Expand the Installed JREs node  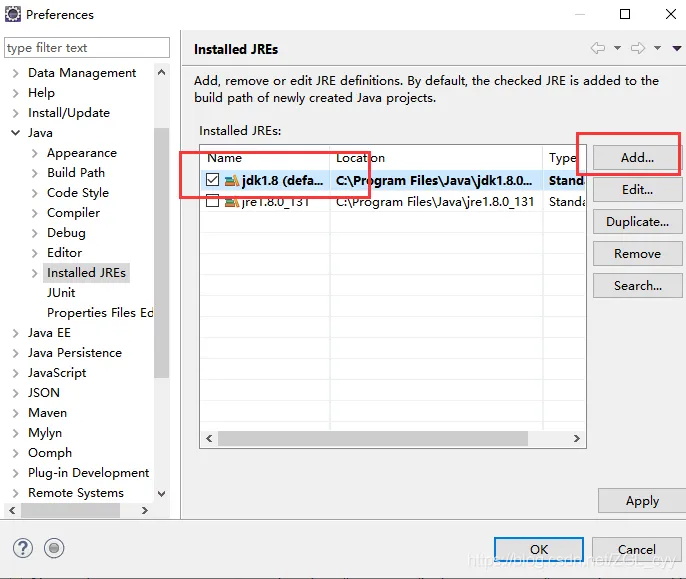[x=35, y=273]
